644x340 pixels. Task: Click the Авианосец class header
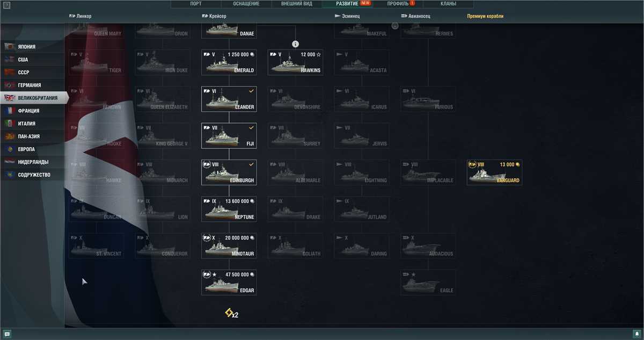(x=416, y=16)
